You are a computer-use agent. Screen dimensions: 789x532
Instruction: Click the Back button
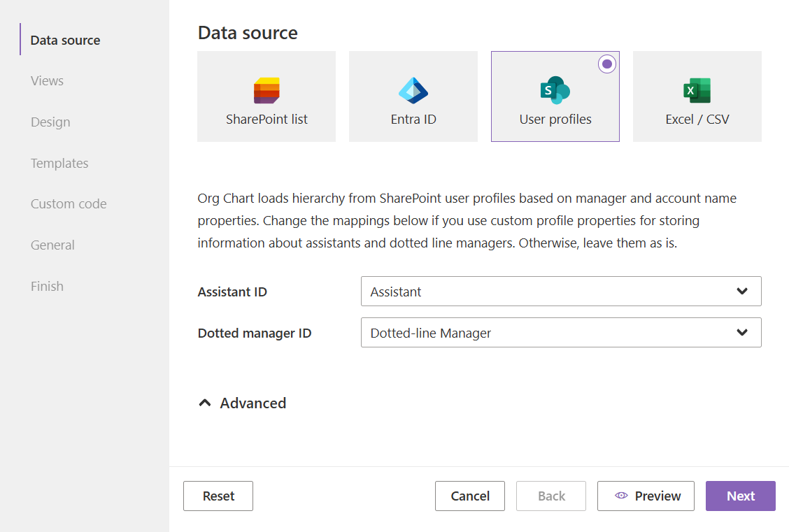tap(551, 496)
